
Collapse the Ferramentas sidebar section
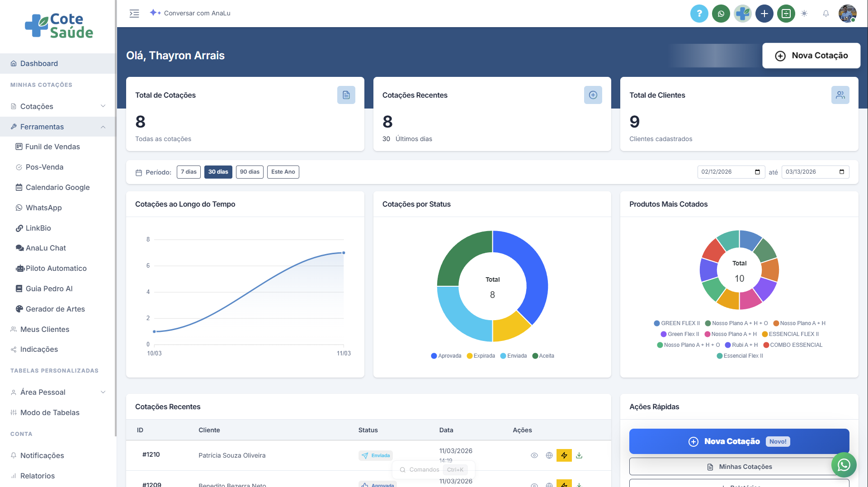tap(58, 127)
